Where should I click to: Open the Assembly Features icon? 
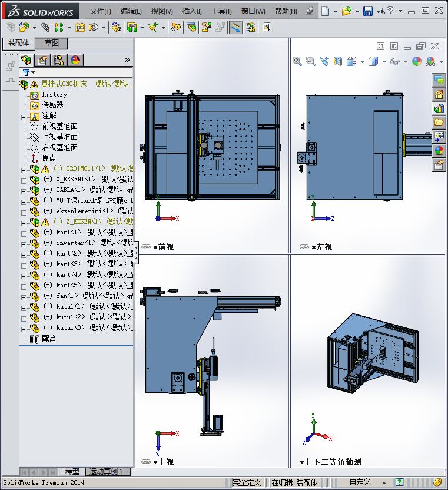click(x=132, y=27)
